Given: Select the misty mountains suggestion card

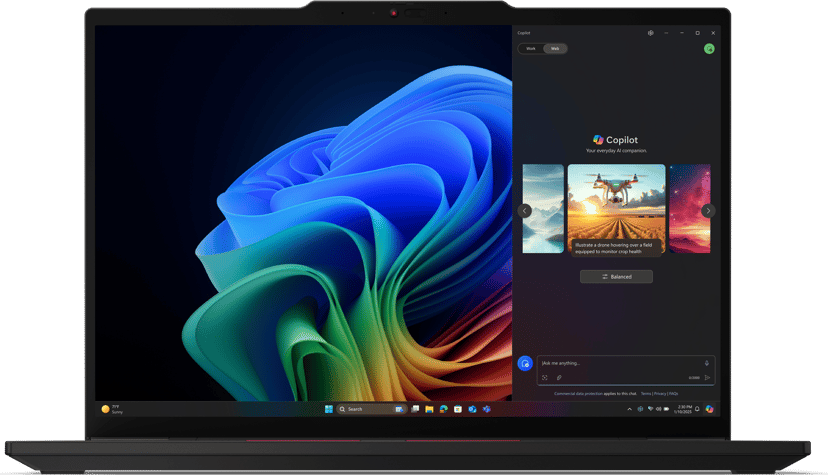Looking at the screenshot, I should coord(543,209).
